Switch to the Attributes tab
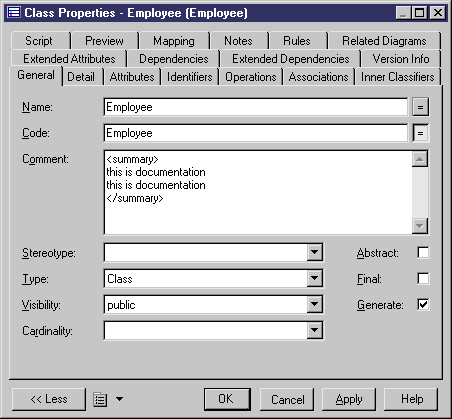This screenshot has width=452, height=419. pyautogui.click(x=132, y=77)
